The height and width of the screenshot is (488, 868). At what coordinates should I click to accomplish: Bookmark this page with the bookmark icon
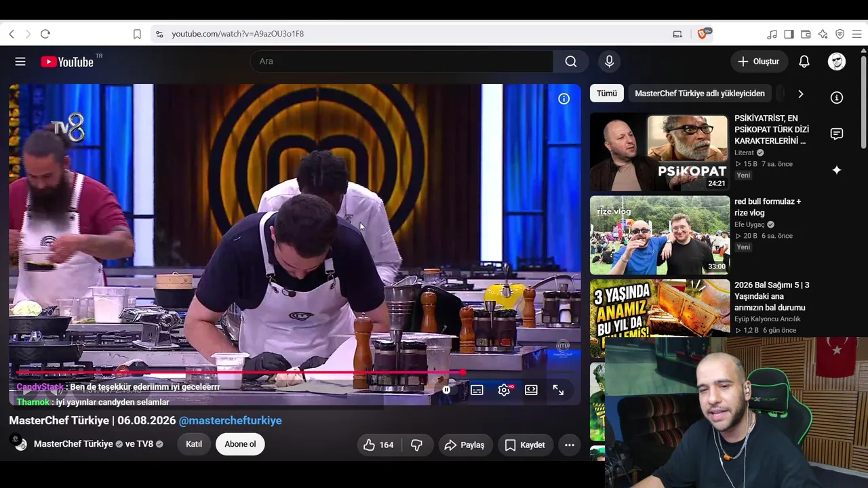tap(137, 34)
